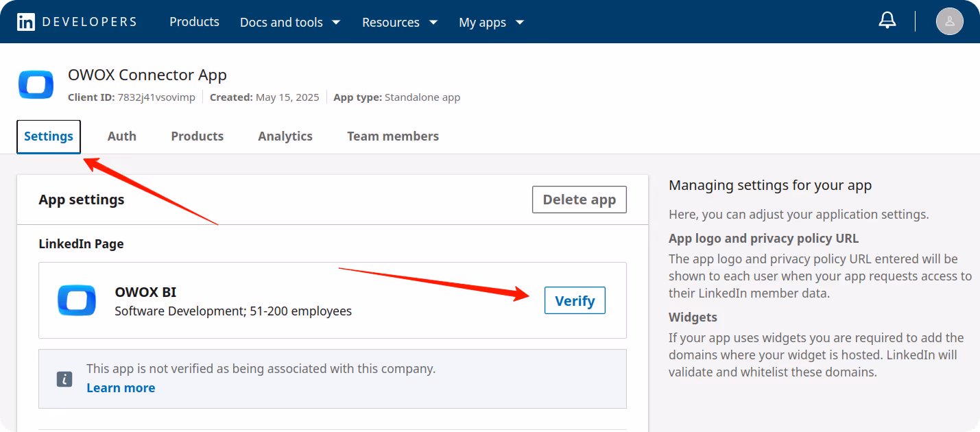Open the notifications bell
Viewport: 980px width, 432px height.
(887, 20)
